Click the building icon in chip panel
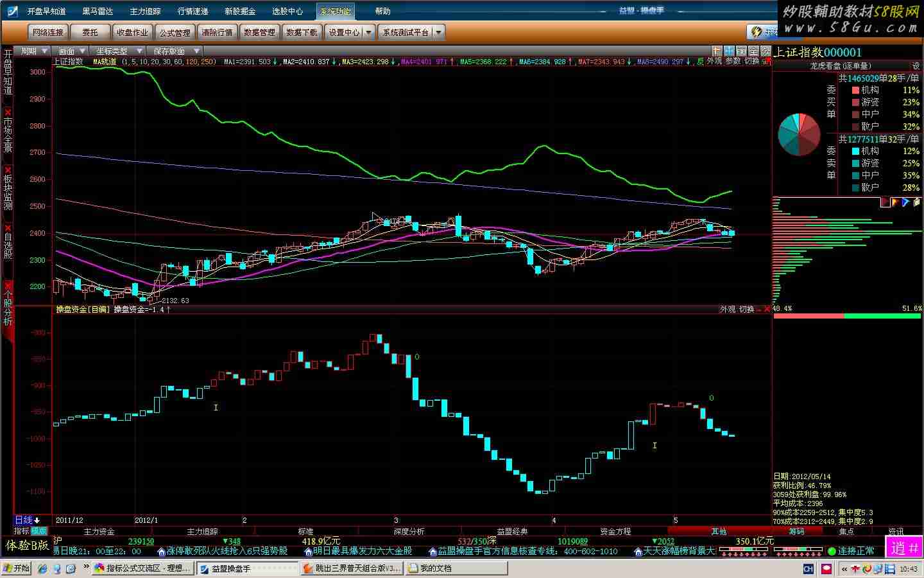The width and height of the screenshot is (924, 578). (x=916, y=202)
